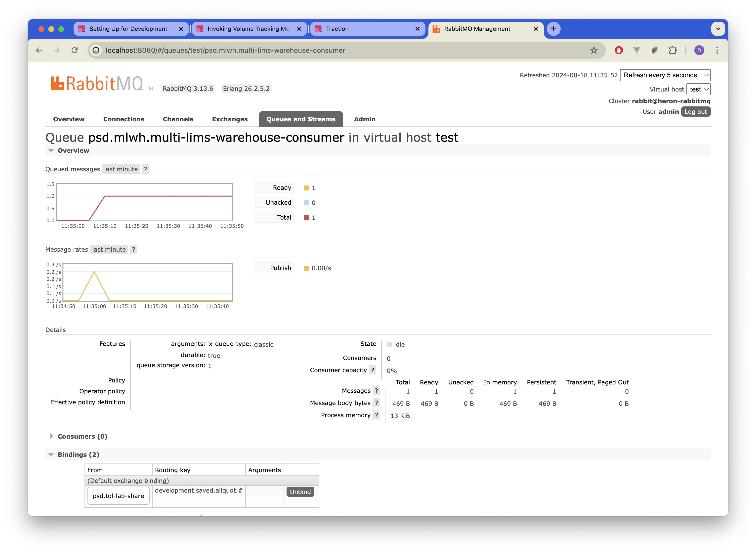Collapse the Bindings (2) section
This screenshot has height=553, width=756.
78,454
